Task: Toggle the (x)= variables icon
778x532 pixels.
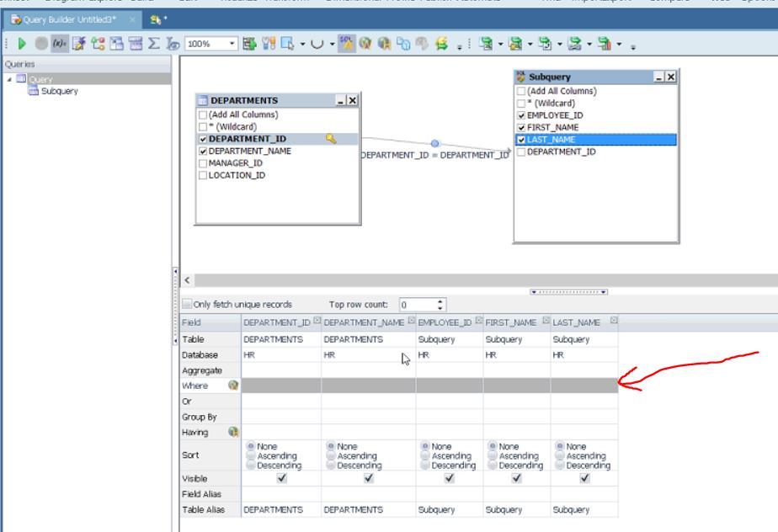Action: point(60,44)
